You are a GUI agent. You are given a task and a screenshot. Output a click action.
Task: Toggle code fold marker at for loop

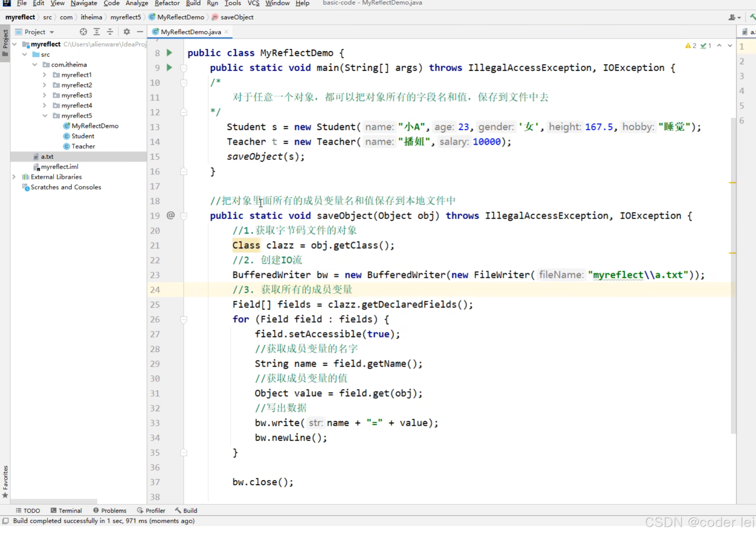click(184, 319)
